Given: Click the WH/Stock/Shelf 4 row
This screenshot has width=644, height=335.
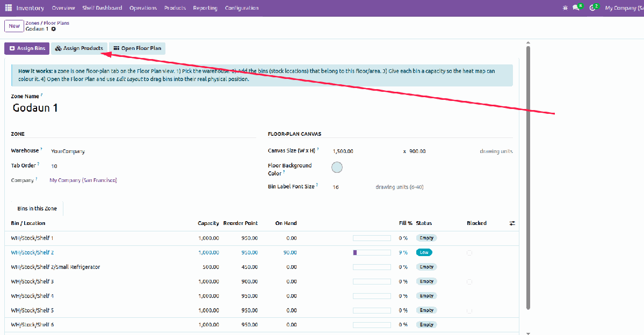Looking at the screenshot, I should tap(262, 296).
